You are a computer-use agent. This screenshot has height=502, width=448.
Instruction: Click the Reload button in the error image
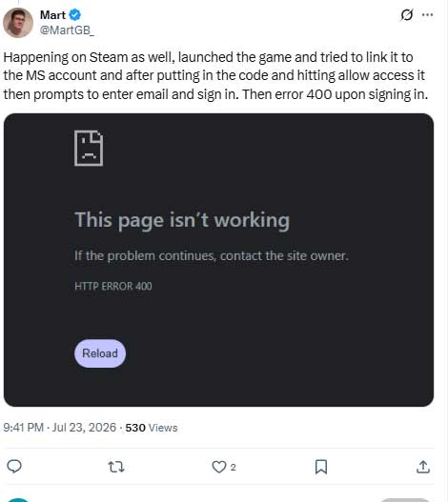coord(100,353)
